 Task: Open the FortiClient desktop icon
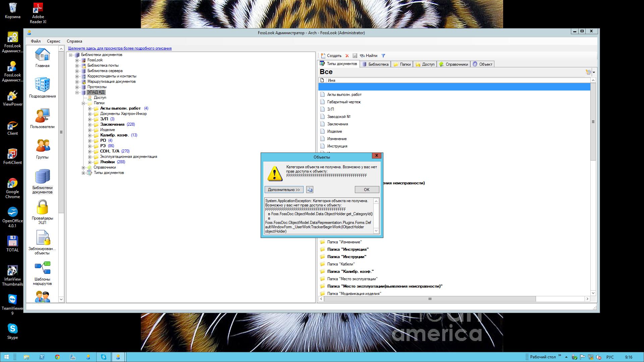(x=13, y=157)
